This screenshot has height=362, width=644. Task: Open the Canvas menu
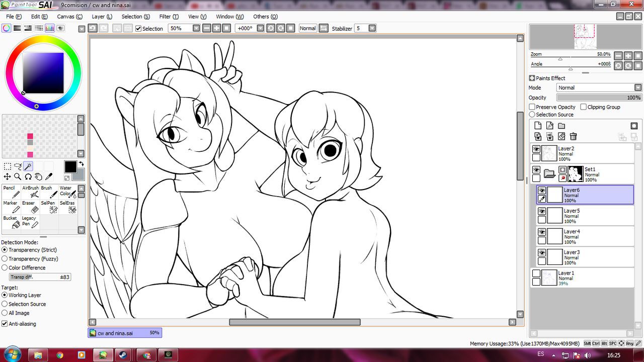(x=69, y=17)
